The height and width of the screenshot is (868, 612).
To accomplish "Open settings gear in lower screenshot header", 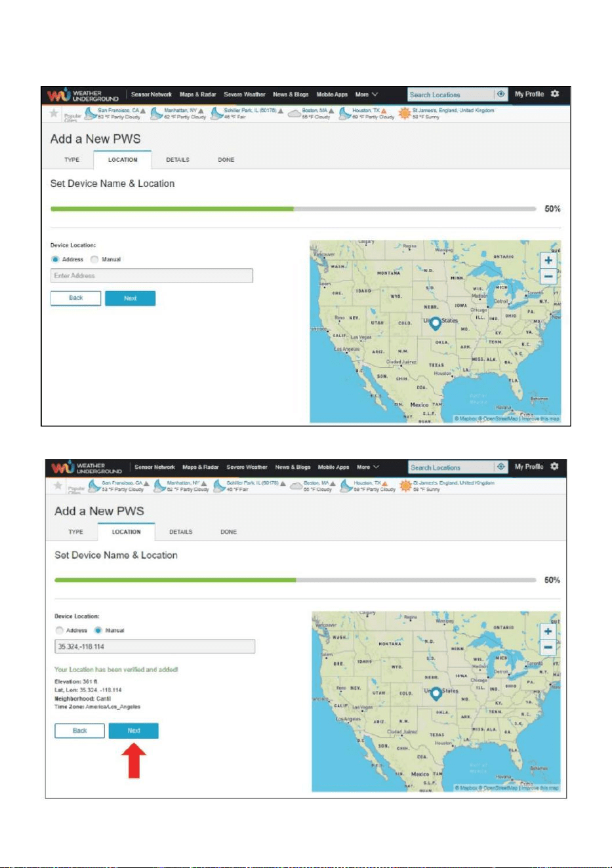I will 554,466.
